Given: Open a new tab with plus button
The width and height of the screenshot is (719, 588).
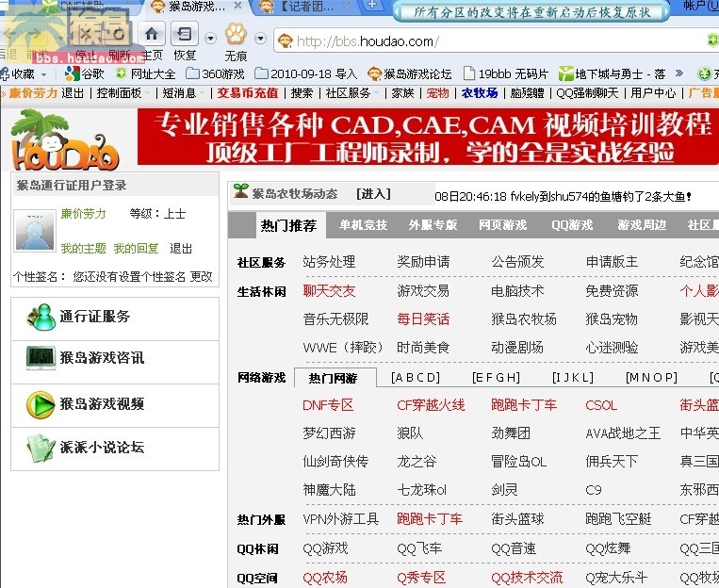Looking at the screenshot, I should [x=372, y=5].
